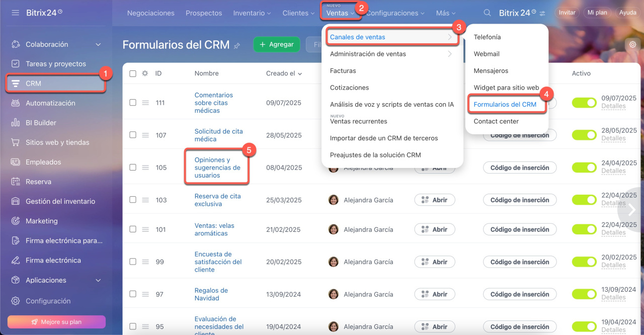Check the box for form ID 107
This screenshot has width=644, height=335.
tap(133, 135)
